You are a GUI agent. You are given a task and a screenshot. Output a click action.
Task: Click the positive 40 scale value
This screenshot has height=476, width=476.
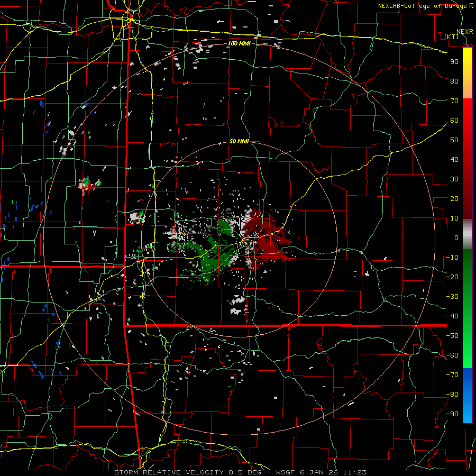[454, 159]
